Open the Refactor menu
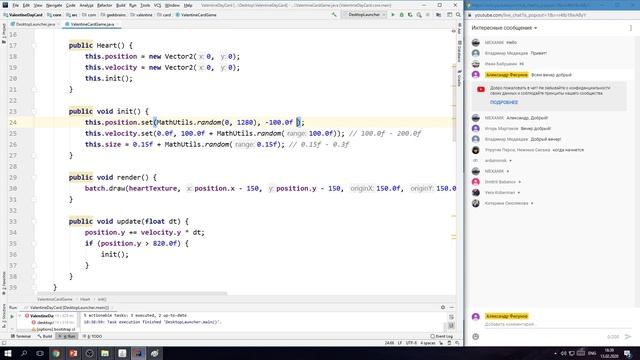 click(104, 5)
